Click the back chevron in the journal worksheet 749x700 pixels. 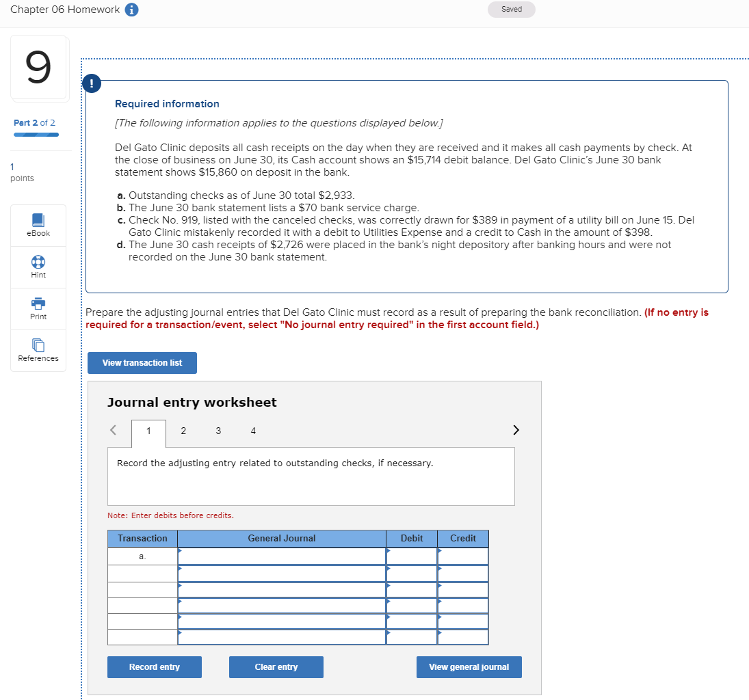113,430
